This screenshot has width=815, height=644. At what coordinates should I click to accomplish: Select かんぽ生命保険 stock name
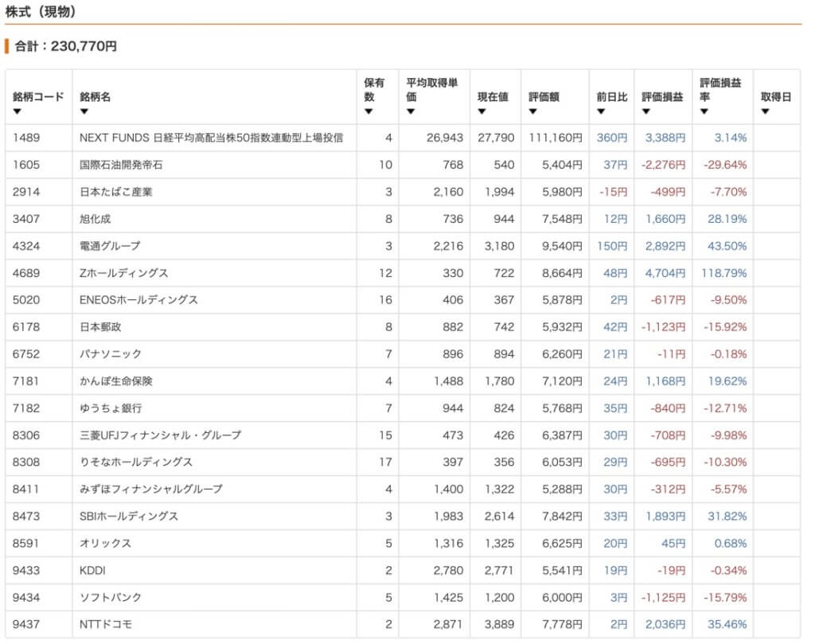click(116, 381)
